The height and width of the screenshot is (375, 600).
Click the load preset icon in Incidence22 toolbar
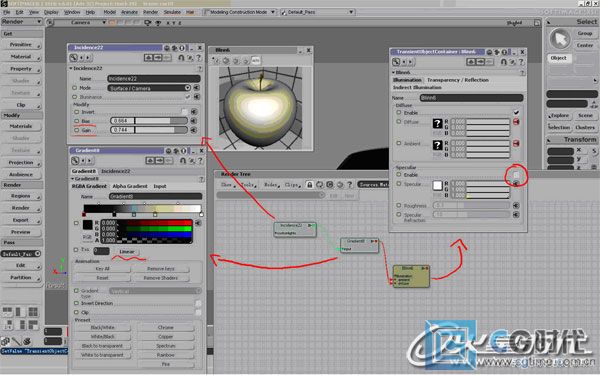[x=148, y=58]
